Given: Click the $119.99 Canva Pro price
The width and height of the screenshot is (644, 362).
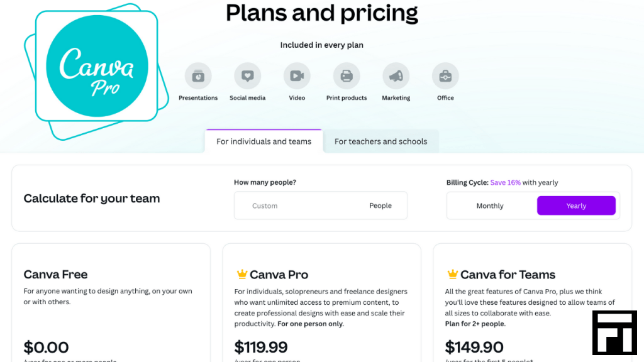Looking at the screenshot, I should coord(261,347).
